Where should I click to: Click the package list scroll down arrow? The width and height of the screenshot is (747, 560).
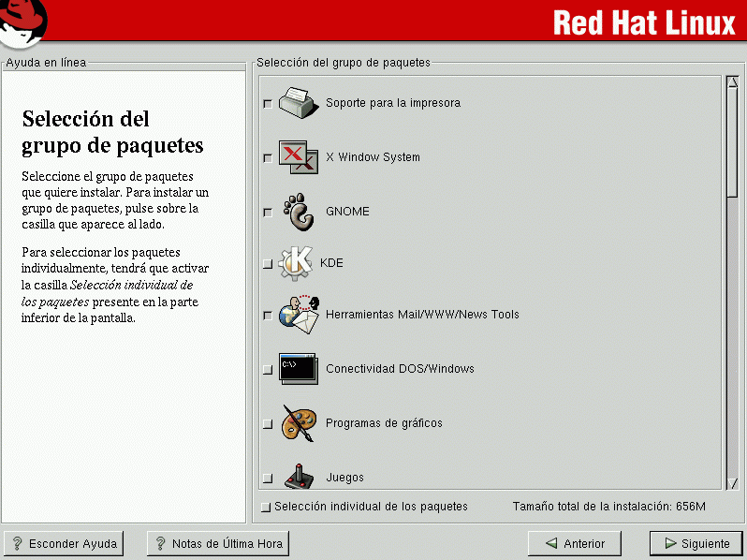point(732,483)
